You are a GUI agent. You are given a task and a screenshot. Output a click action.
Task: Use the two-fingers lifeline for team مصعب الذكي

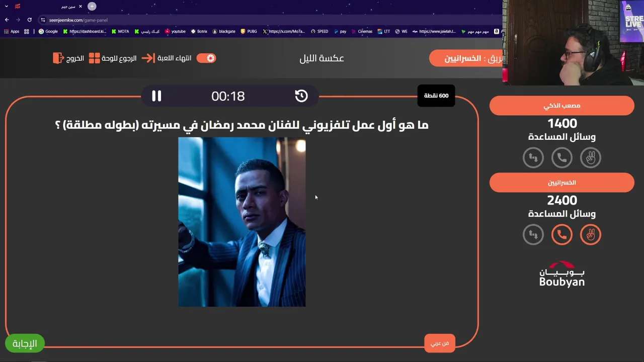point(591,158)
